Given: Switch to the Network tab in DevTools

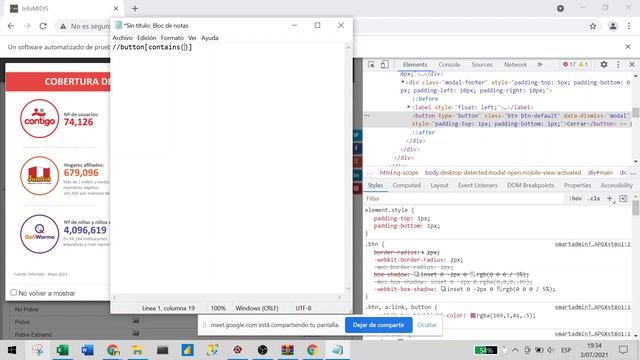Looking at the screenshot, I should 515,64.
